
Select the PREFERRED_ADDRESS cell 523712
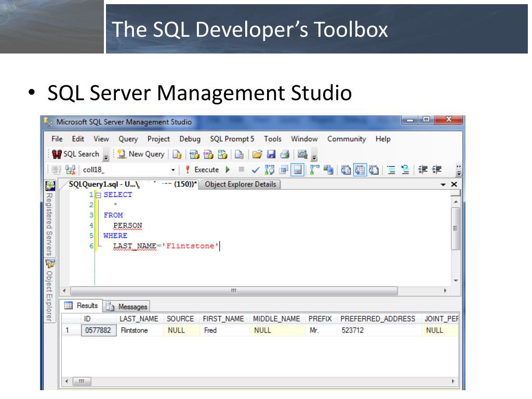click(379, 330)
